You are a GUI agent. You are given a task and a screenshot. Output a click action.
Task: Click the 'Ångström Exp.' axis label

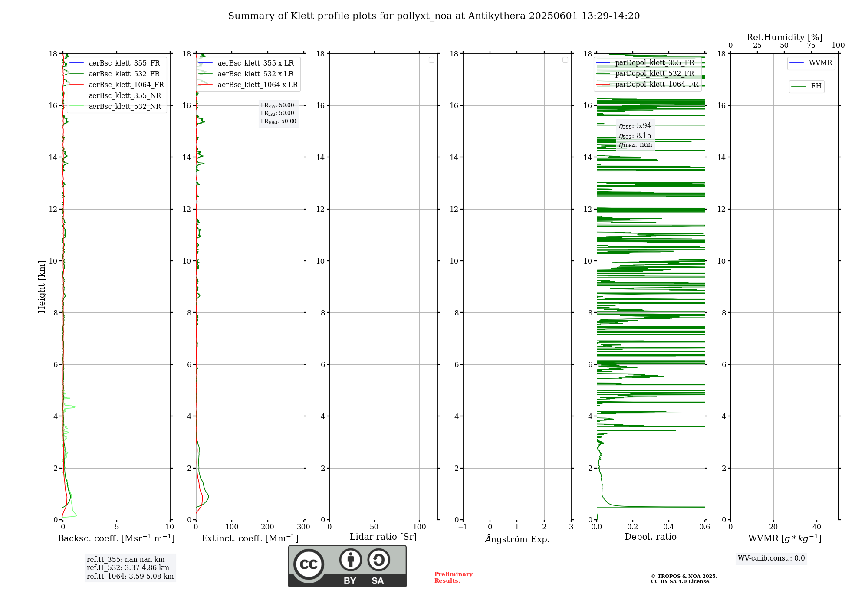coord(517,539)
